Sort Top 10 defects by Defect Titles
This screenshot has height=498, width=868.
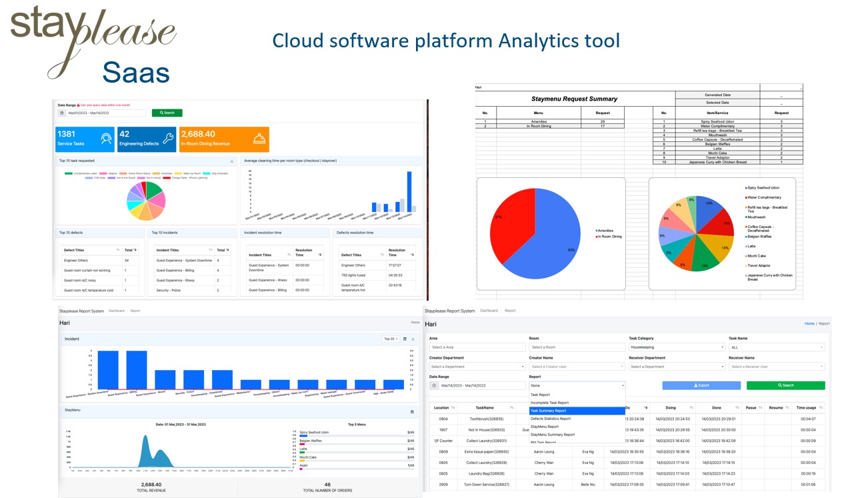click(x=119, y=250)
